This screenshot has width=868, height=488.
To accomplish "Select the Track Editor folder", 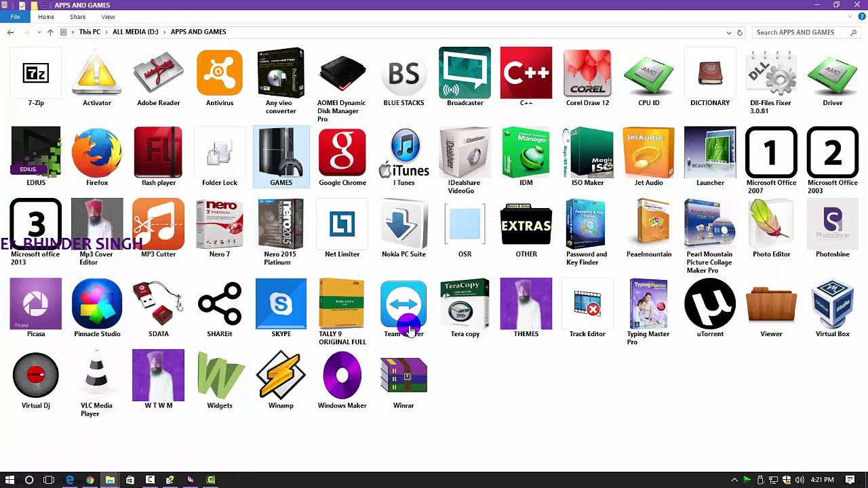I will tap(587, 308).
